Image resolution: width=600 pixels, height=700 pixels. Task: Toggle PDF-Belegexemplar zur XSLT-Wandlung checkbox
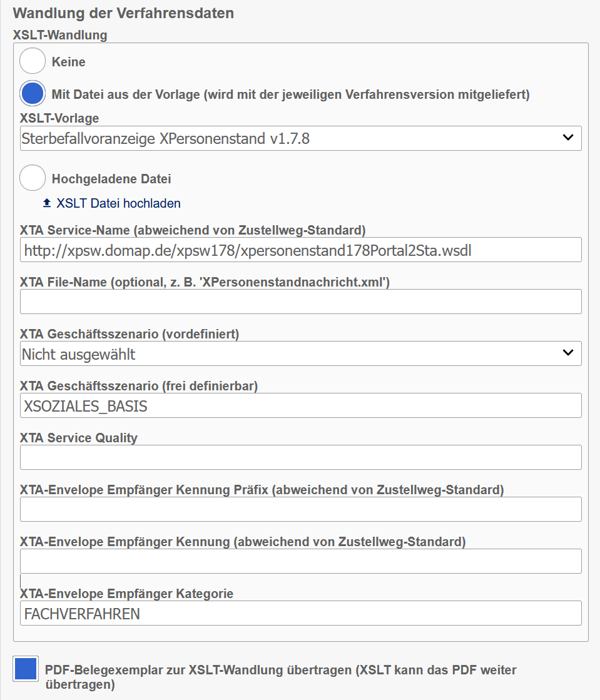(25, 668)
